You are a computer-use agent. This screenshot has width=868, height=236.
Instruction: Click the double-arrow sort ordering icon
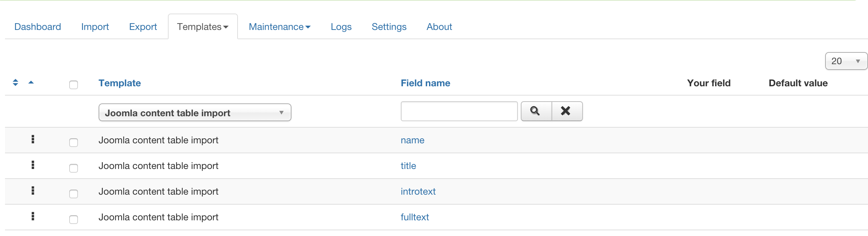(x=15, y=83)
